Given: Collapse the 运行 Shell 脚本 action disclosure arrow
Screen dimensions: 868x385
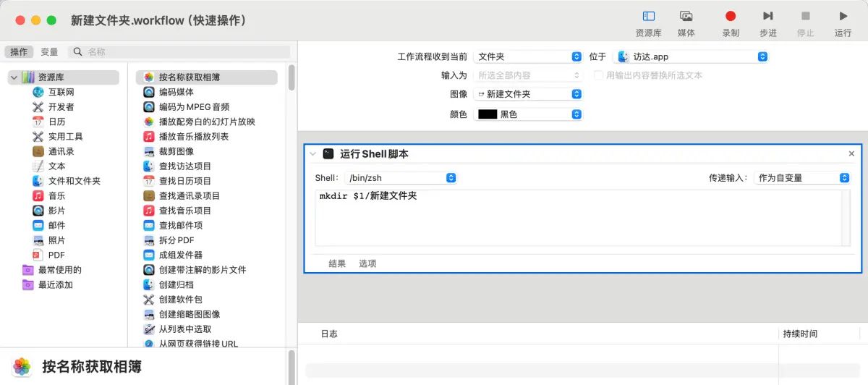Looking at the screenshot, I should pyautogui.click(x=312, y=154).
